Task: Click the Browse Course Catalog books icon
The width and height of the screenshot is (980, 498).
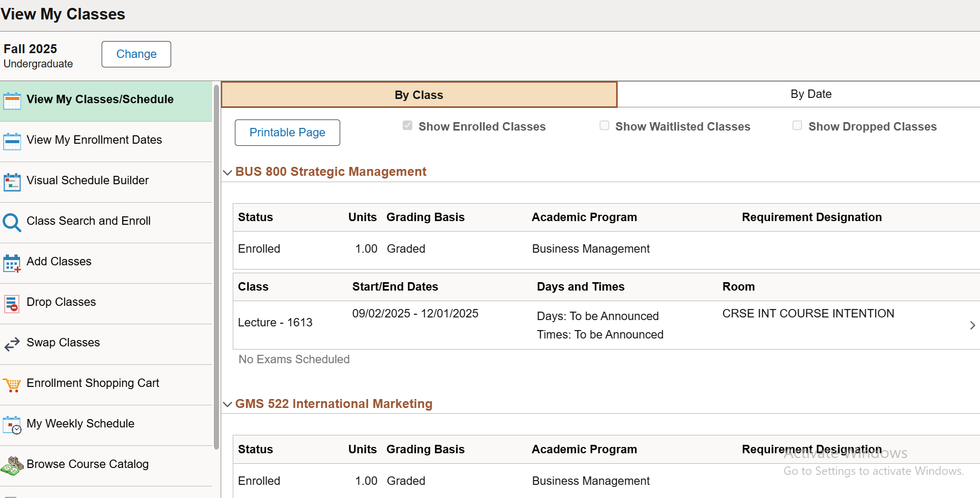Action: (12, 465)
